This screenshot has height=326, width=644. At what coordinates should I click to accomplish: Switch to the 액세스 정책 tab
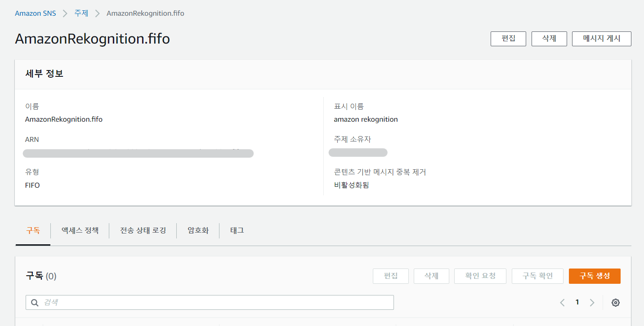click(80, 230)
